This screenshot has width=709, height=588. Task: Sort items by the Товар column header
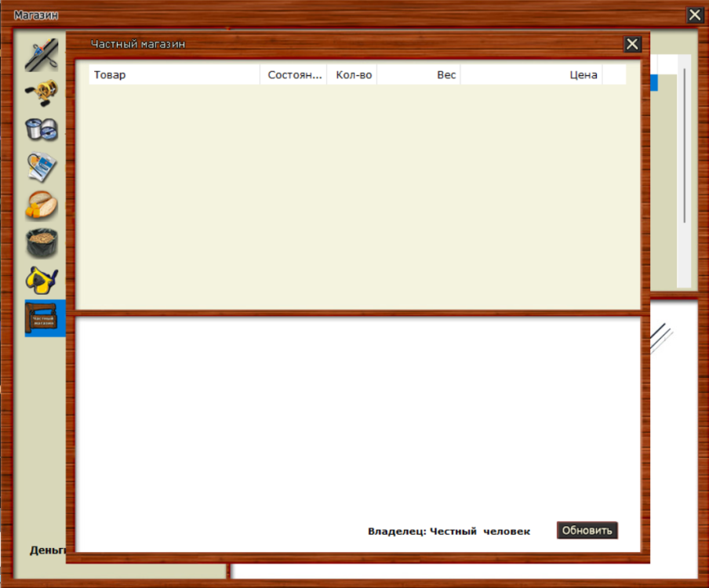click(173, 74)
